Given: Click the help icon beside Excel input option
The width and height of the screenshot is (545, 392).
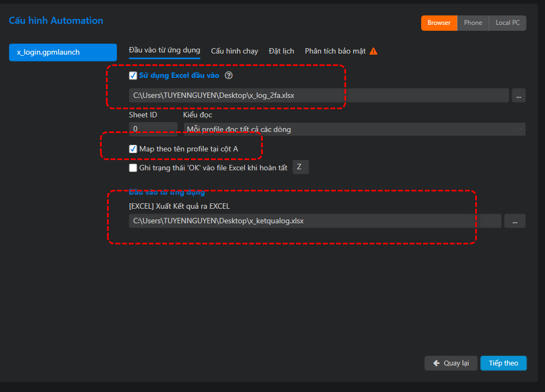Looking at the screenshot, I should (229, 76).
